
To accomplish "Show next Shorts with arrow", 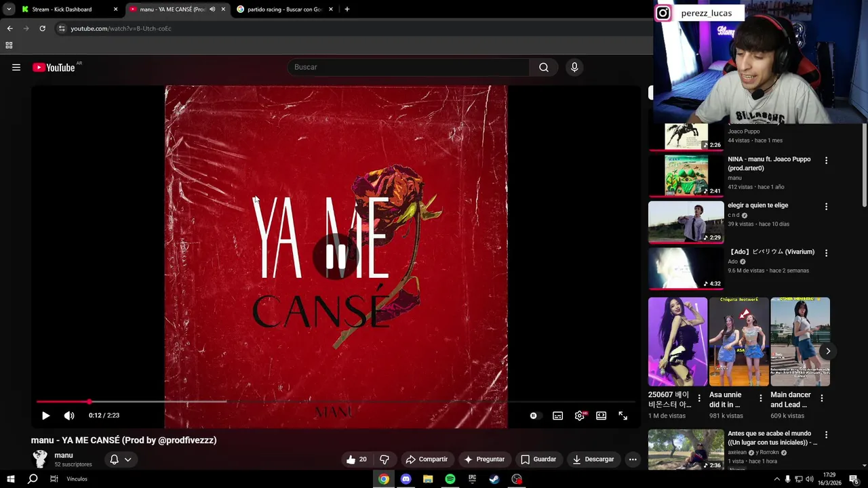I will [828, 351].
